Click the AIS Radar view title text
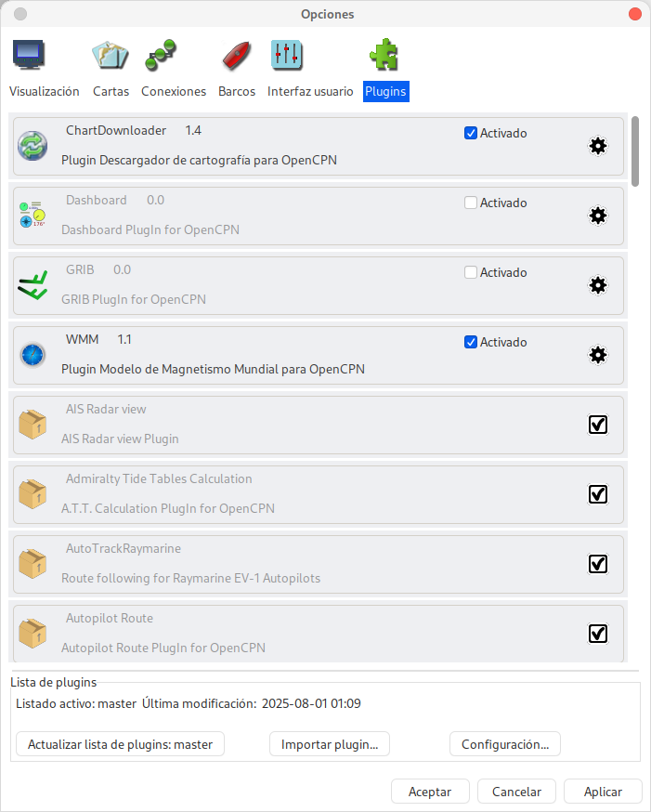651x812 pixels. 106,409
